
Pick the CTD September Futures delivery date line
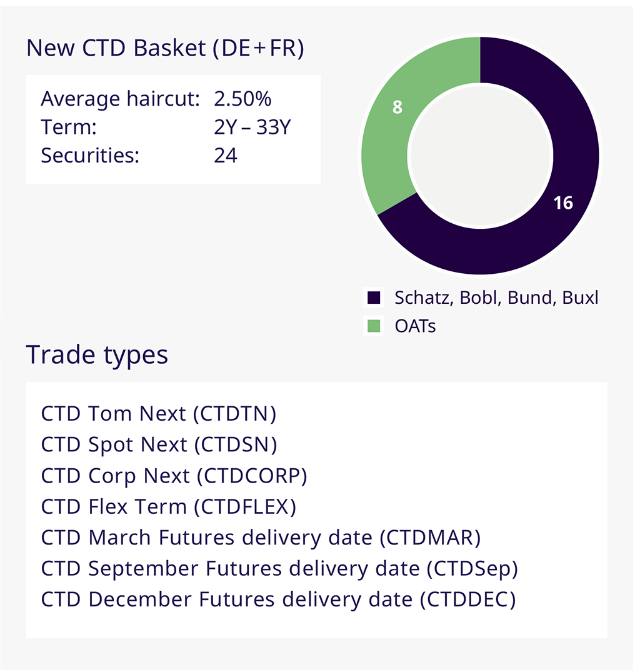point(279,568)
